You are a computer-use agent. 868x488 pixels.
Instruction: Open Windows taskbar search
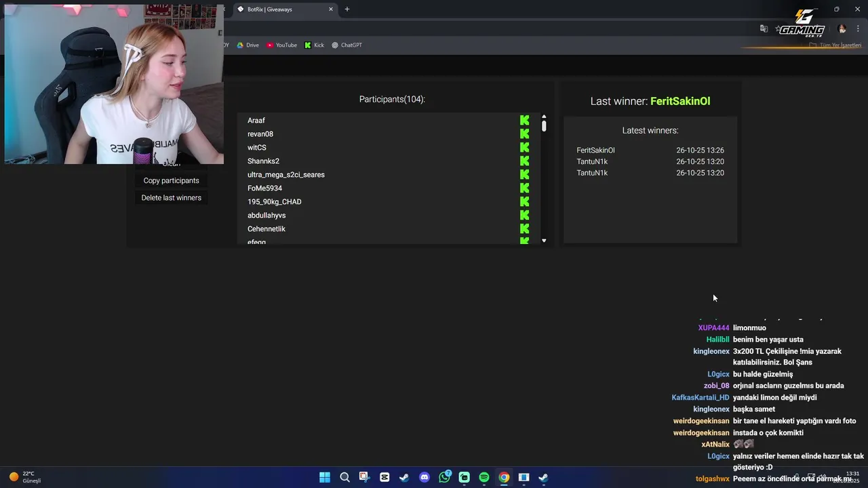tap(344, 477)
